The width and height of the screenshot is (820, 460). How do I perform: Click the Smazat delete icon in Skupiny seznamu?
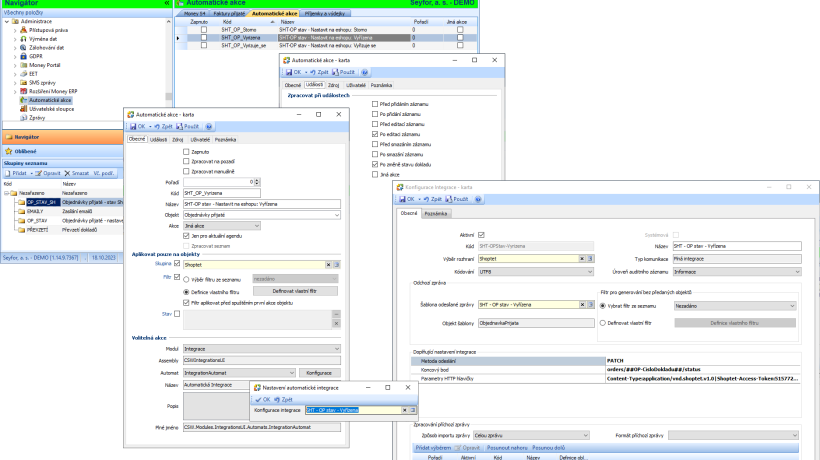tap(67, 173)
